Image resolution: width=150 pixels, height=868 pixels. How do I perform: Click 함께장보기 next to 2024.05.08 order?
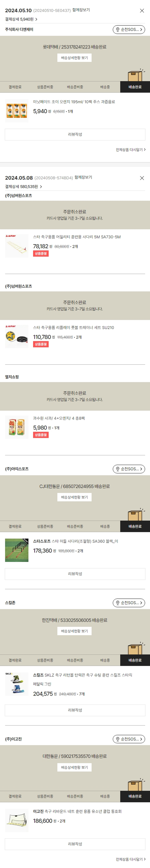coord(83,177)
